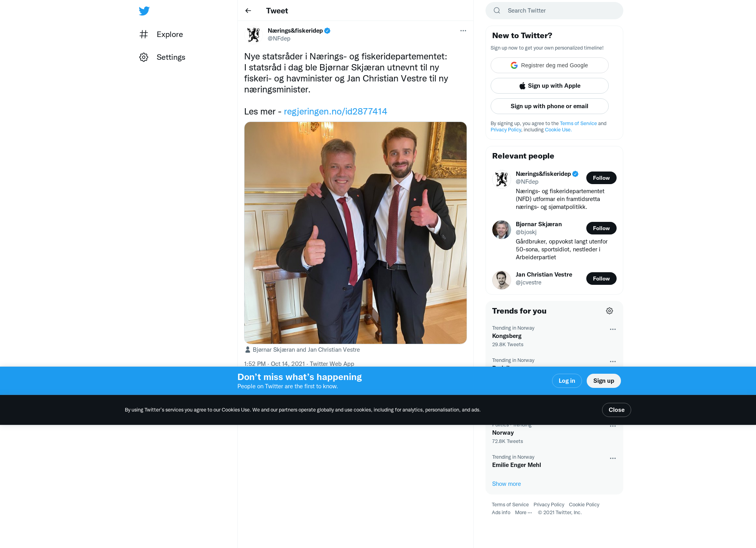Viewport: 756px width, 548px height.
Task: Open the tweet photo of two ministers
Action: 356,233
